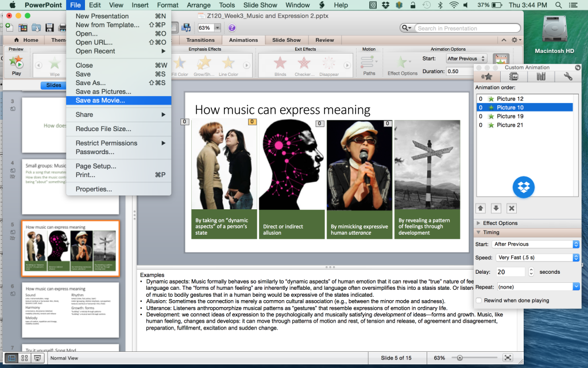
Task: Select slide 6 thumbnail
Action: pyautogui.click(x=71, y=310)
